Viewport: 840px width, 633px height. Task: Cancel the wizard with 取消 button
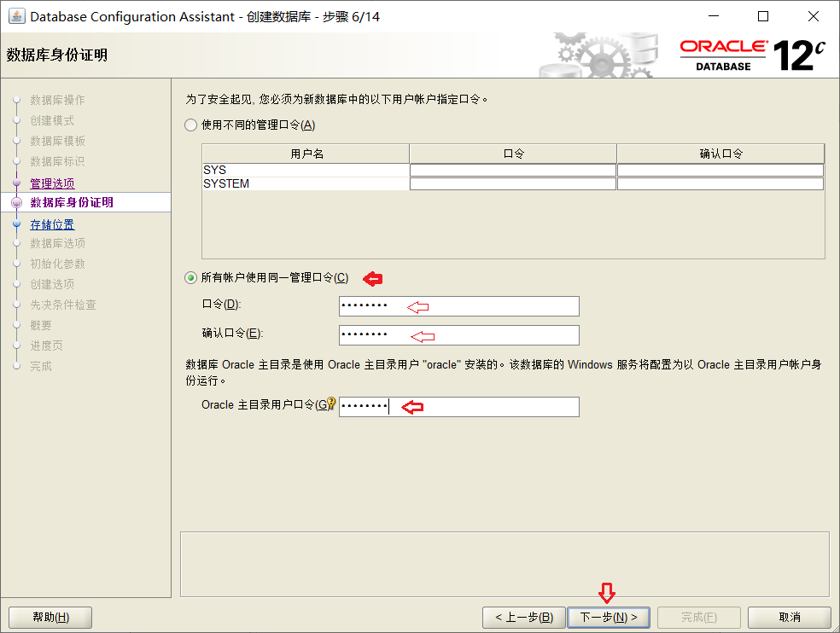[789, 618]
